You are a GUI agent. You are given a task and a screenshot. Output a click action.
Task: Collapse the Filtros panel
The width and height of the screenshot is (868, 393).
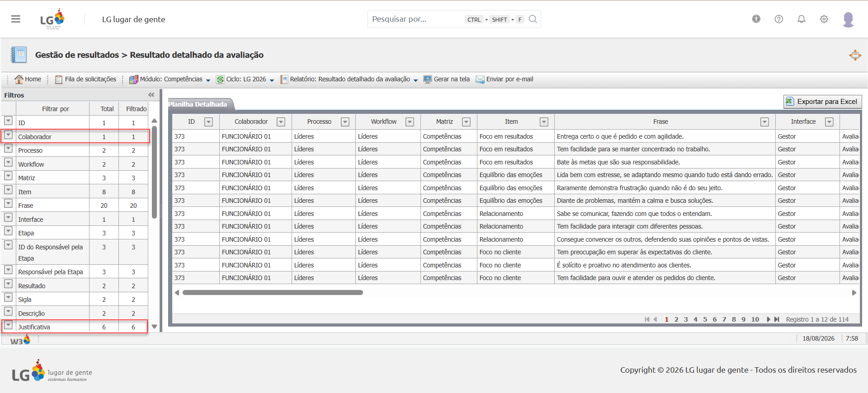(x=151, y=95)
